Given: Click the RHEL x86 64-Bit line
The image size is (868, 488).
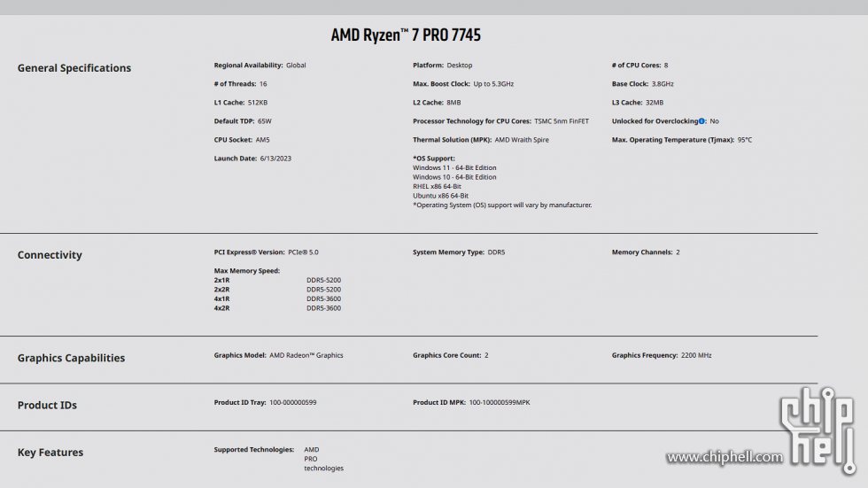Looking at the screenshot, I should click(x=437, y=187).
